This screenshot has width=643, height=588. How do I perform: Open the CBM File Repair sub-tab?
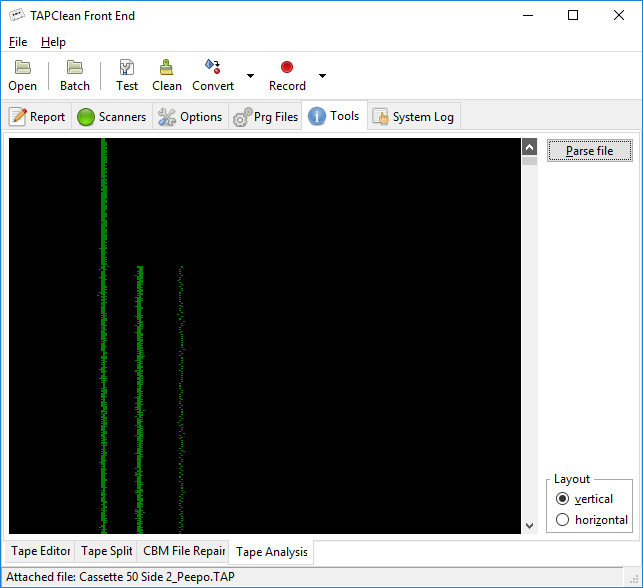click(183, 551)
